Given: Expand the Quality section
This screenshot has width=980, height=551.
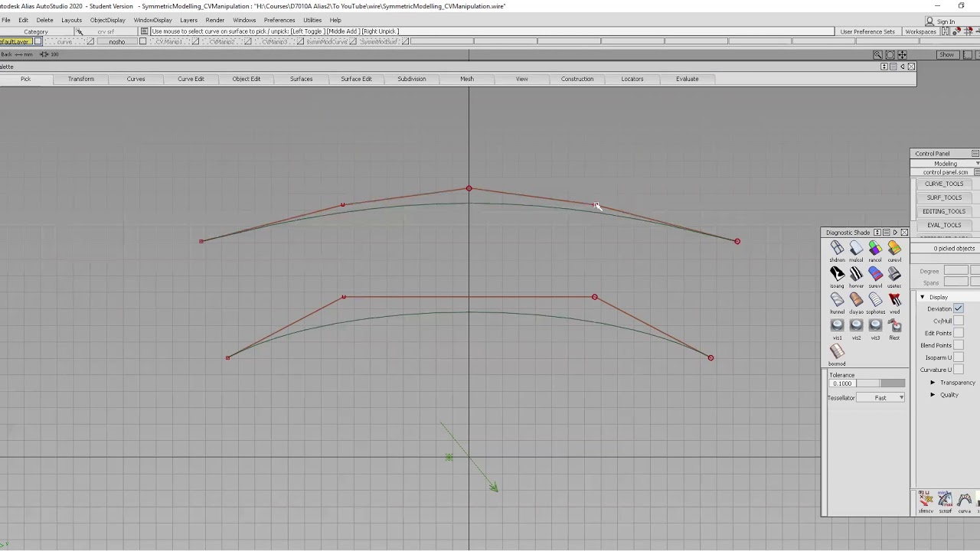Looking at the screenshot, I should coord(933,395).
